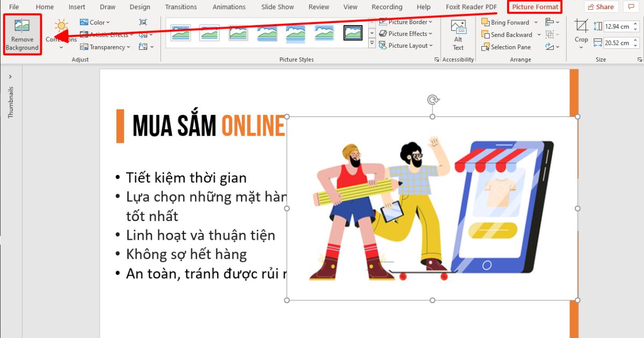Apply the third picture style thumbnail
The image size is (644, 338).
click(x=238, y=33)
